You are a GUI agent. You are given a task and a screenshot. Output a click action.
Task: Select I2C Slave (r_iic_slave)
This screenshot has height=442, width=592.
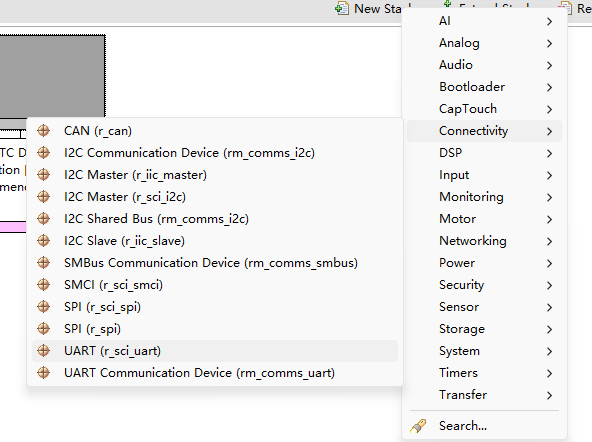(215, 240)
